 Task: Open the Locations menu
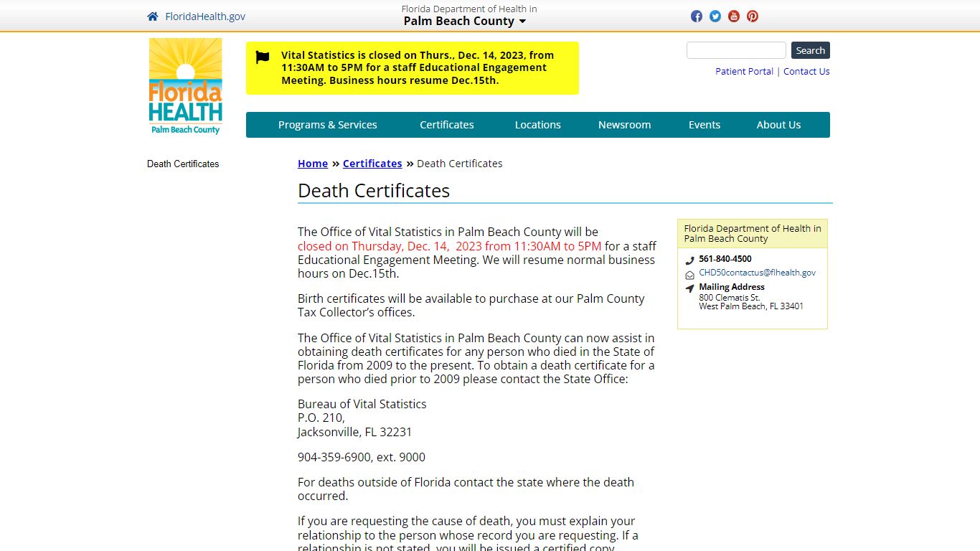pos(538,125)
